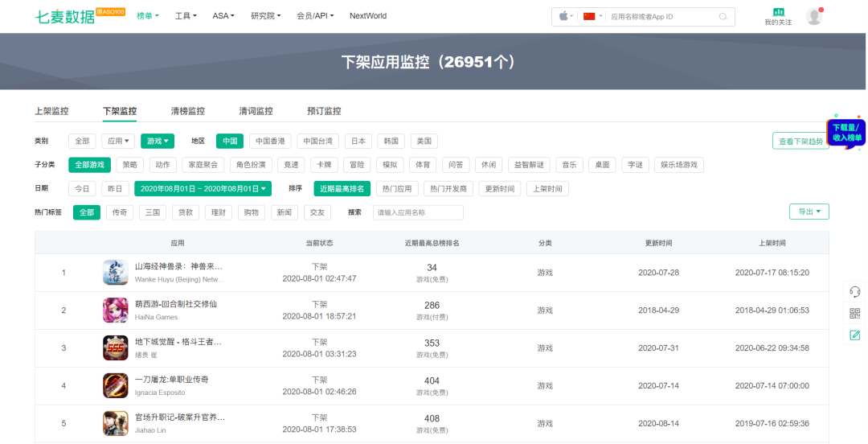Click the 查看下架趋势 button
This screenshot has width=868, height=444.
point(800,141)
